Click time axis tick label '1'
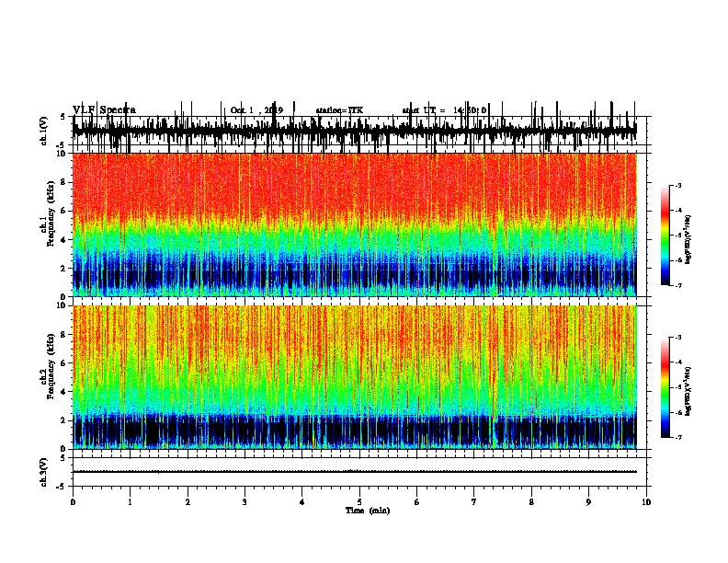Screen dimensions: 728x563 (130, 502)
